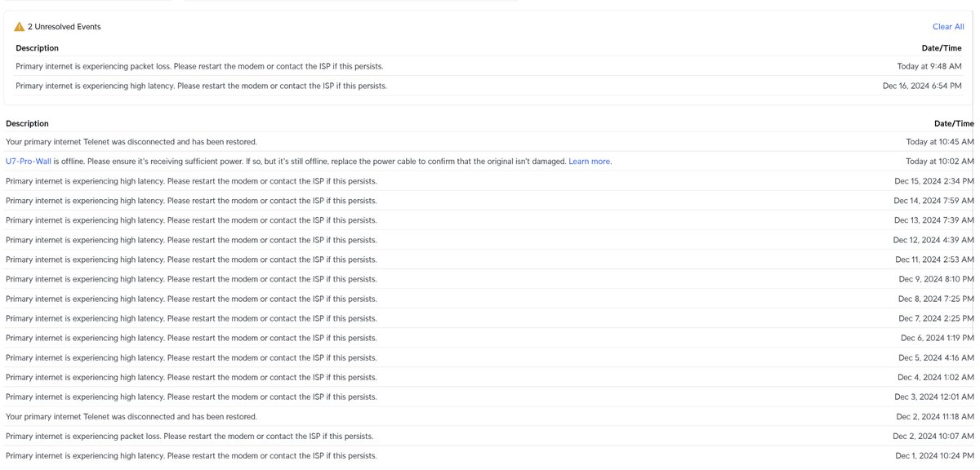Select the high latency event from Dec 9
This screenshot has width=980, height=470.
pyautogui.click(x=489, y=279)
